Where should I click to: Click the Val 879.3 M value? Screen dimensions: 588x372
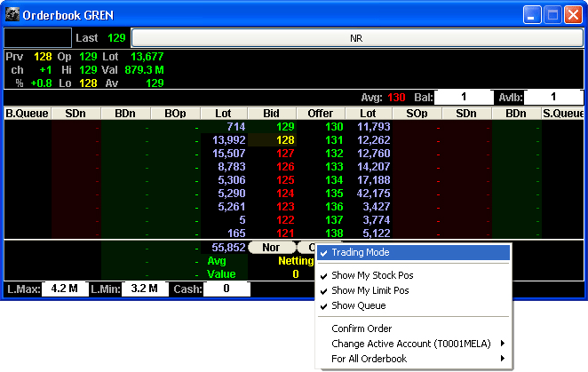click(145, 70)
